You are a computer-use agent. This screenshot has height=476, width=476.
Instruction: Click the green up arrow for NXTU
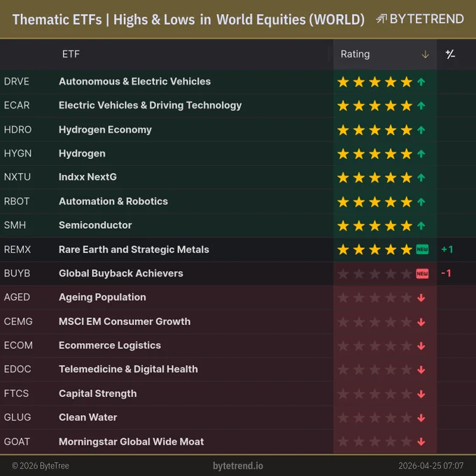pos(421,178)
